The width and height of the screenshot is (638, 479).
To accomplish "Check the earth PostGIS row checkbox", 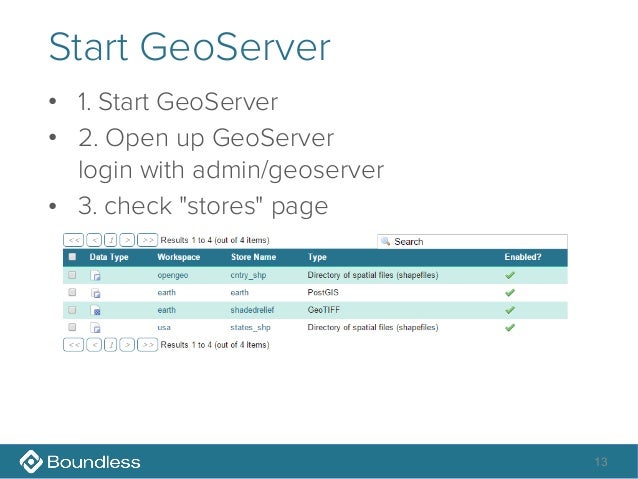I will click(72, 292).
